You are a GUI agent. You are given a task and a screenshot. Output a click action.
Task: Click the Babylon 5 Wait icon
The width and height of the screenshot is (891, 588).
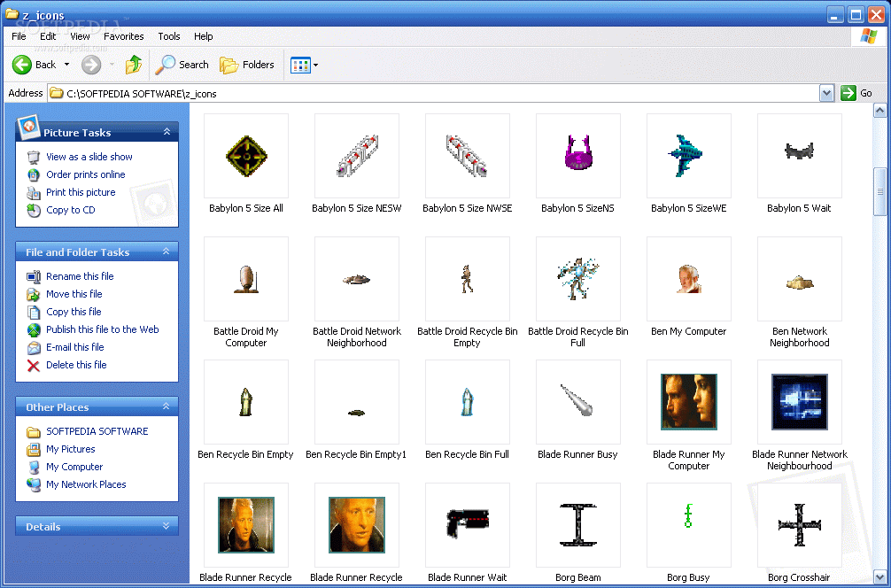(x=799, y=157)
